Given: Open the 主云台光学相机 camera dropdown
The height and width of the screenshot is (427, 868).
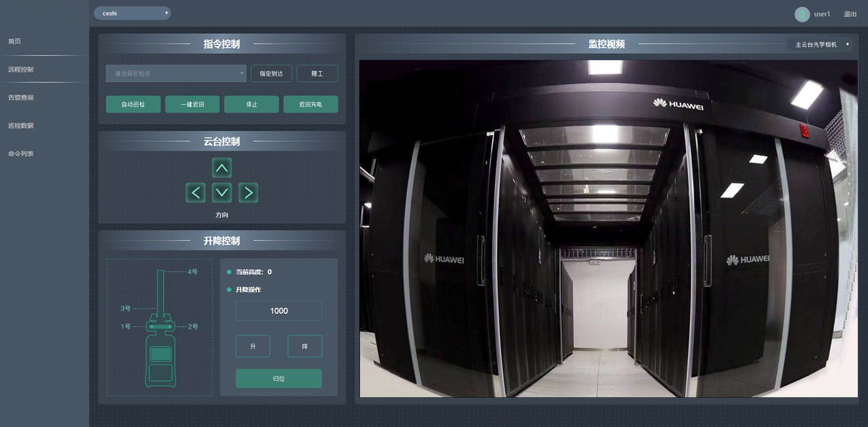Looking at the screenshot, I should (x=820, y=44).
